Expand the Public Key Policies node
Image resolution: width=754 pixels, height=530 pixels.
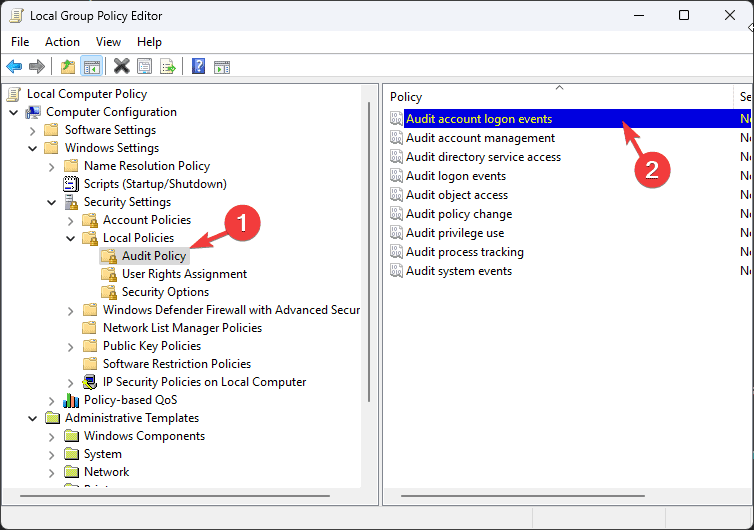(x=70, y=347)
